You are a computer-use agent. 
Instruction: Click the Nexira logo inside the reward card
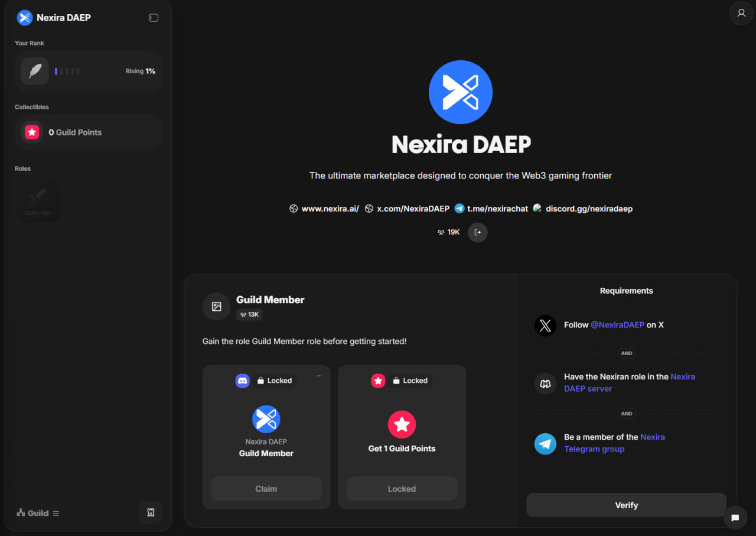(x=266, y=419)
